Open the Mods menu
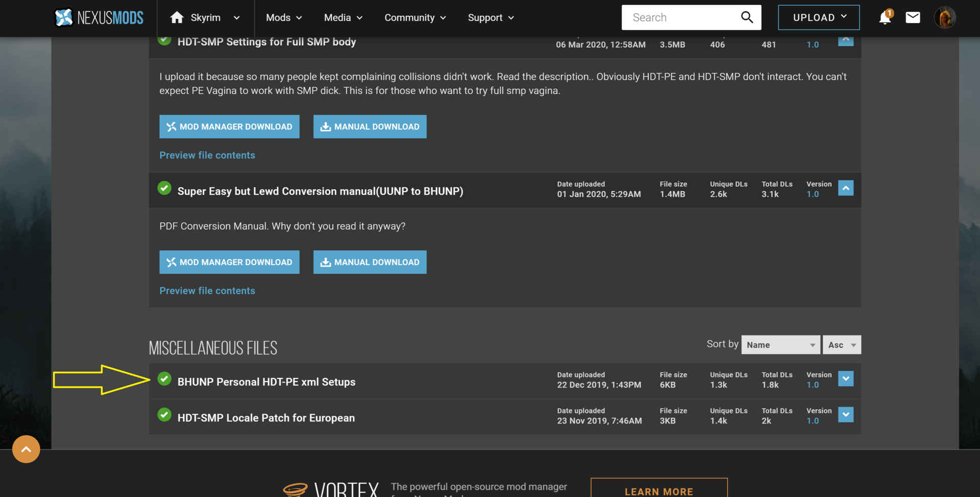 click(x=284, y=17)
